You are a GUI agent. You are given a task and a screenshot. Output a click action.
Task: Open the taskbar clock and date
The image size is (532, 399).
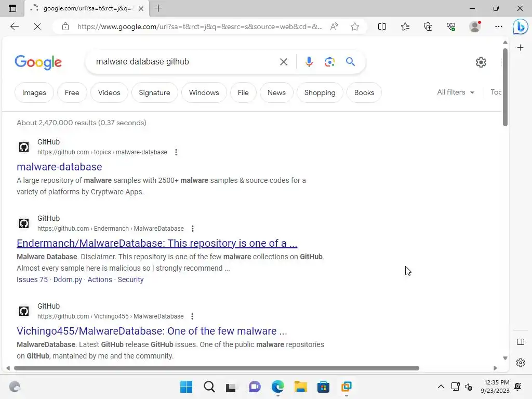[495, 387]
